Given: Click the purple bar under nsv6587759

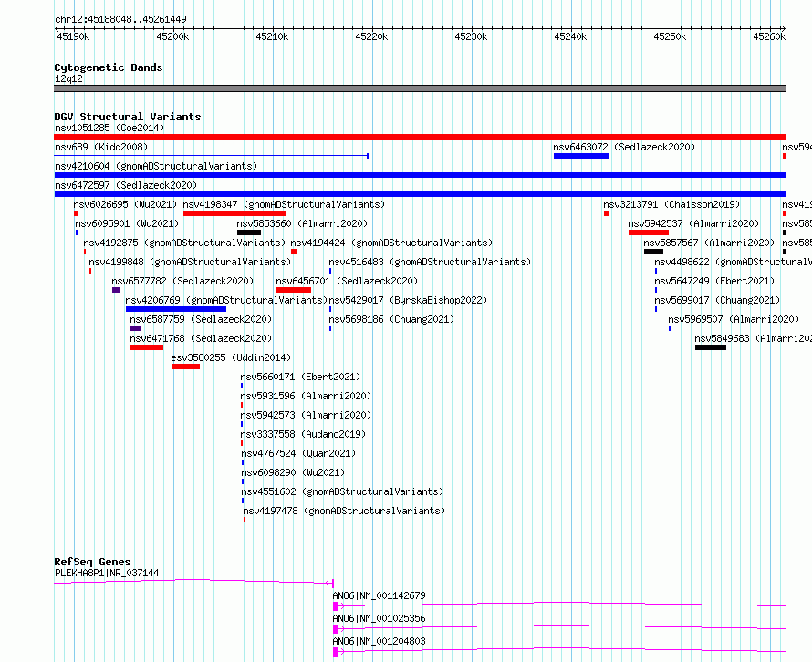Looking at the screenshot, I should pyautogui.click(x=135, y=328).
